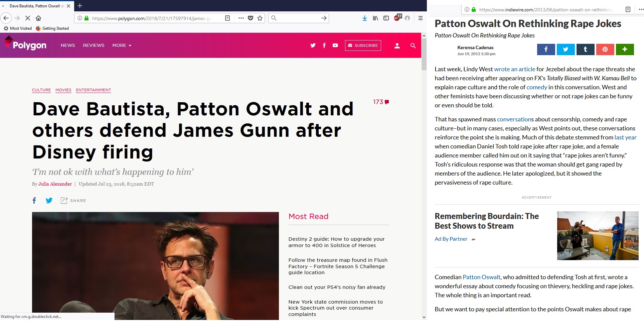Viewport: 644px width, 329px height.
Task: Open 'wrote an article' link
Action: coord(514,69)
